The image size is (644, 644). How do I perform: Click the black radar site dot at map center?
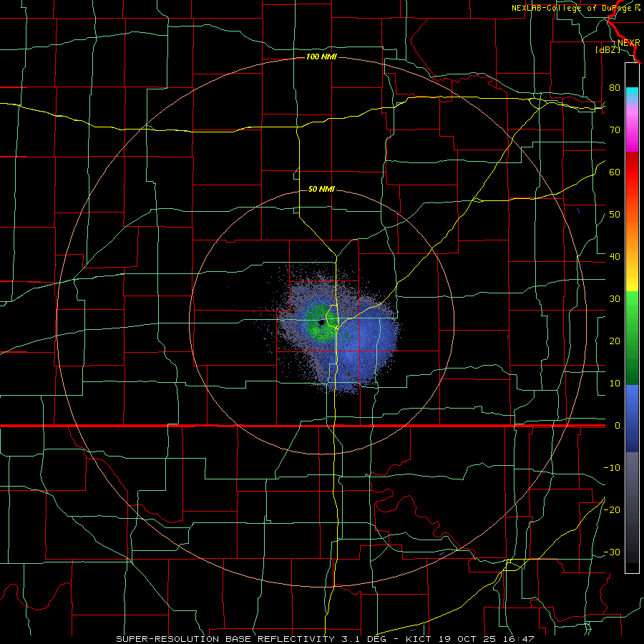point(321,323)
